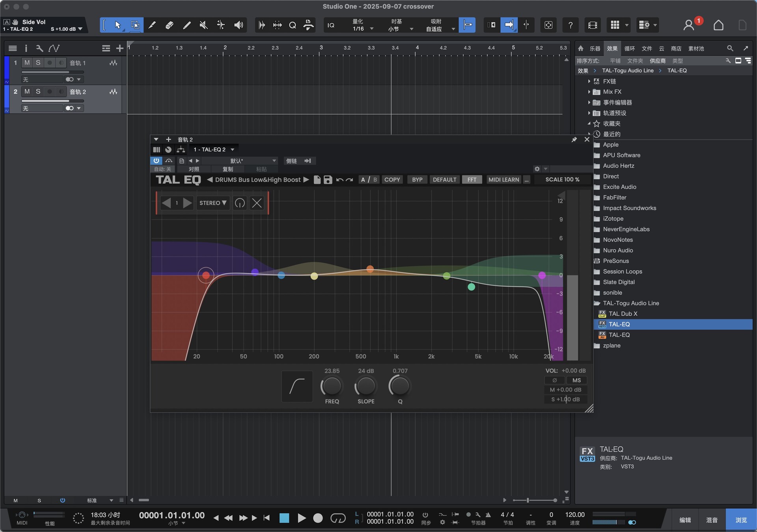757x532 pixels.
Task: Toggle phase invert Ø button
Action: [x=554, y=380]
